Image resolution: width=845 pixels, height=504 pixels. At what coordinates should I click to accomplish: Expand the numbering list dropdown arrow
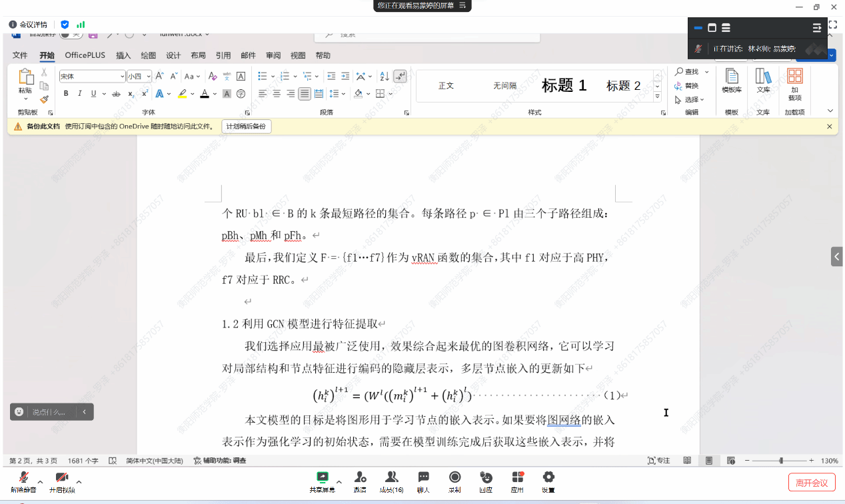(295, 77)
